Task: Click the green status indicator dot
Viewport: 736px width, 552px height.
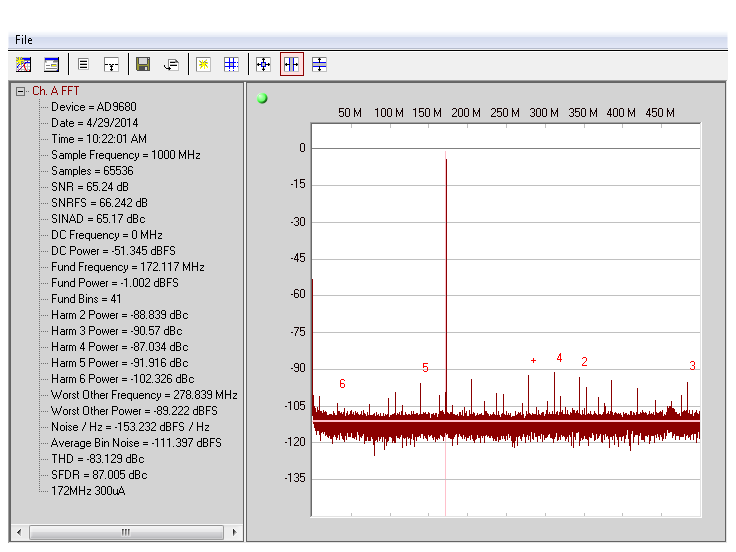Action: (262, 98)
